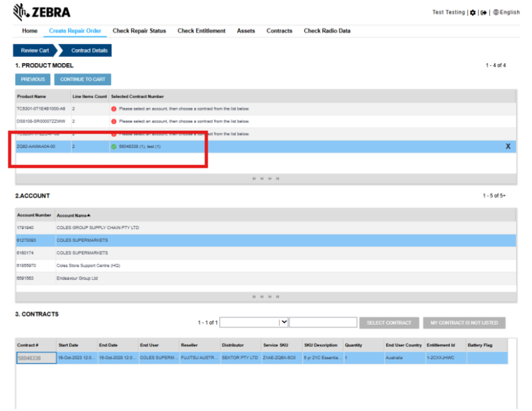Open Check Radio Data
The width and height of the screenshot is (532, 411).
(x=327, y=31)
